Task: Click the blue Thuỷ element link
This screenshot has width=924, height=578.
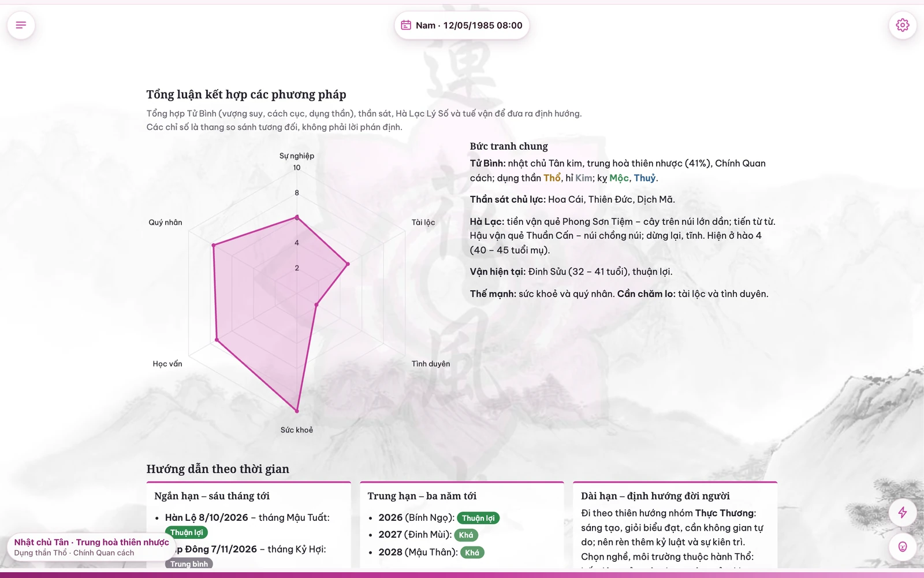Action: click(x=644, y=178)
